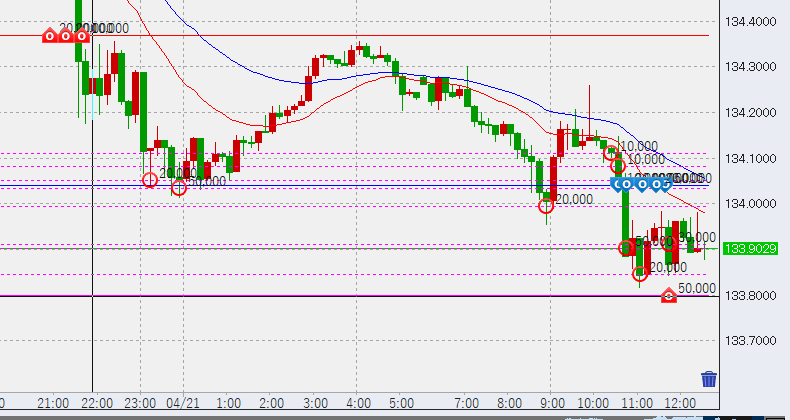Click the lowest red circle labeled 20,000
790x420 pixels.
[640, 273]
